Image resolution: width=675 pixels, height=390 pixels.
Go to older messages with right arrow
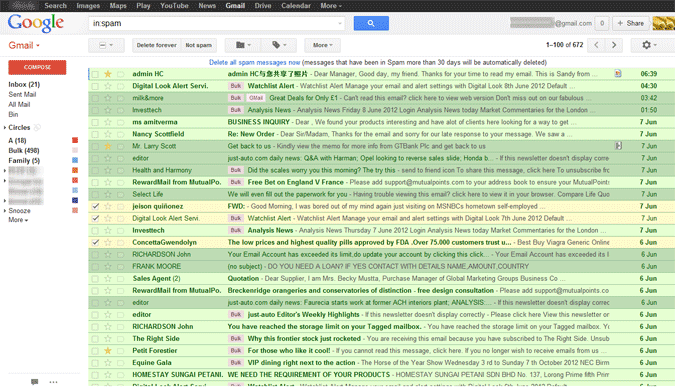point(614,45)
